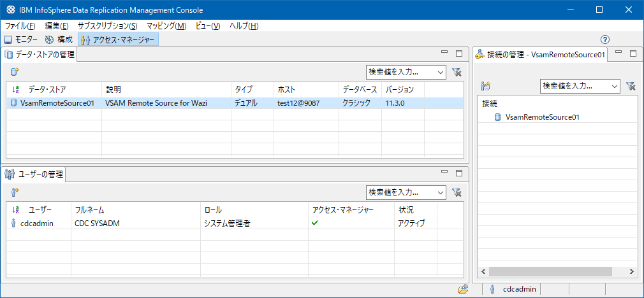
Task: Select the Access Manager perspective (アクセス・マネージャー)
Action: 118,39
